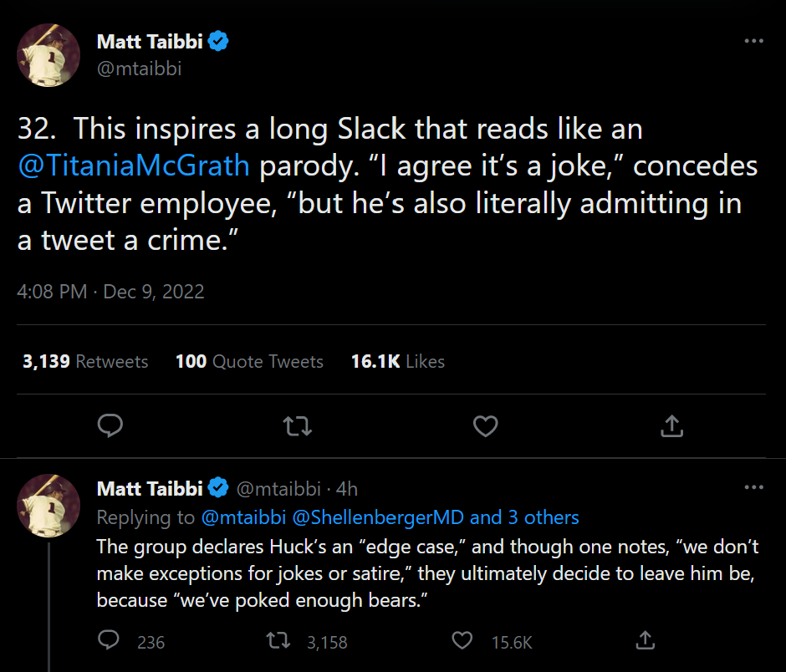The image size is (786, 672).
Task: Open three-dot menu on reply tweet
Action: [x=753, y=487]
